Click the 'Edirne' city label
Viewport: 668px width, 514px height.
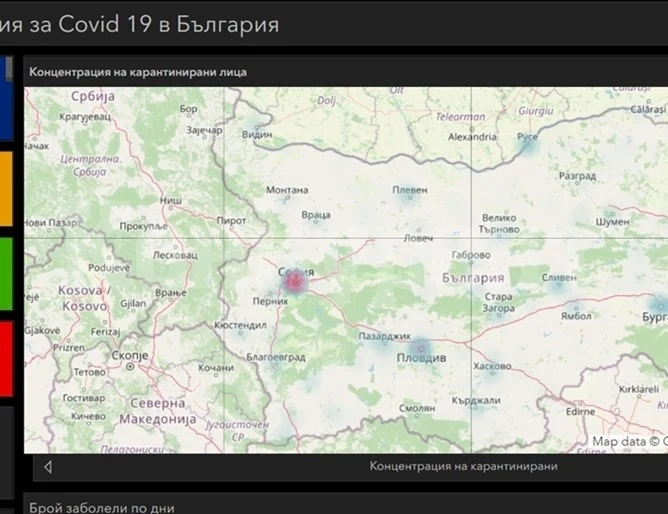580,412
